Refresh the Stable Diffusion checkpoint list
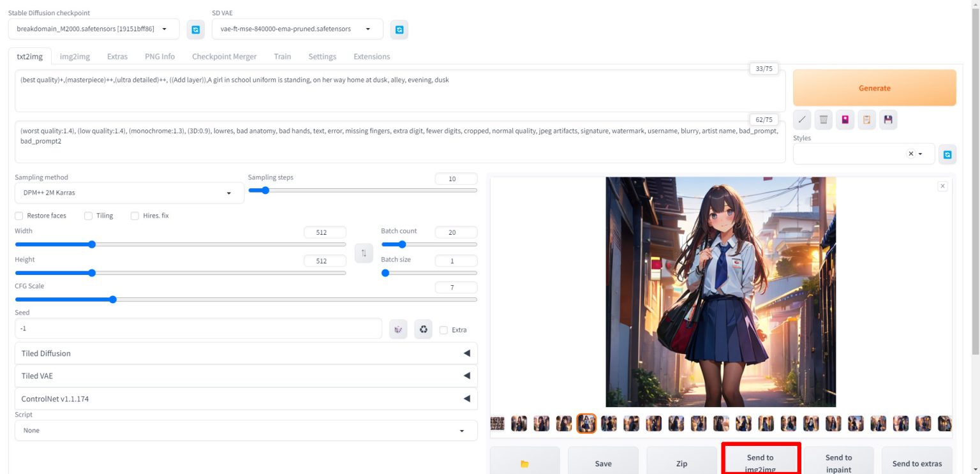The width and height of the screenshot is (980, 474). click(196, 29)
